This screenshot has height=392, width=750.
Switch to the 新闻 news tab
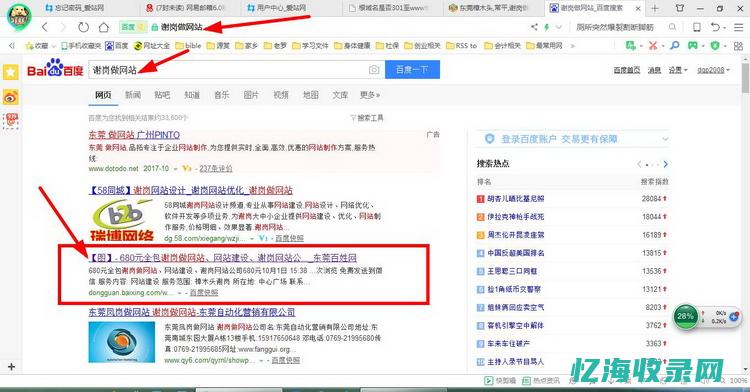(x=133, y=95)
